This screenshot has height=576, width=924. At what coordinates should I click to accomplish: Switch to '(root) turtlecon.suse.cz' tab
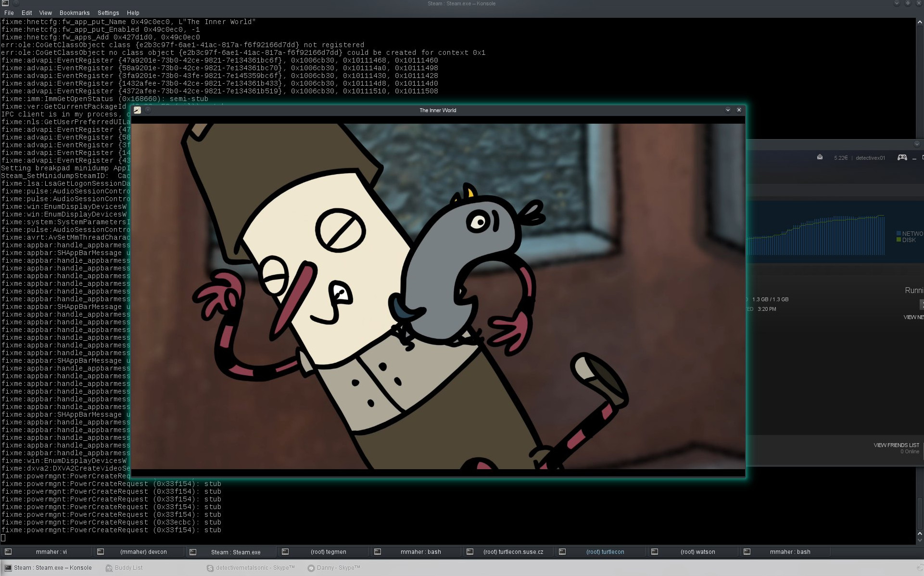click(x=508, y=552)
